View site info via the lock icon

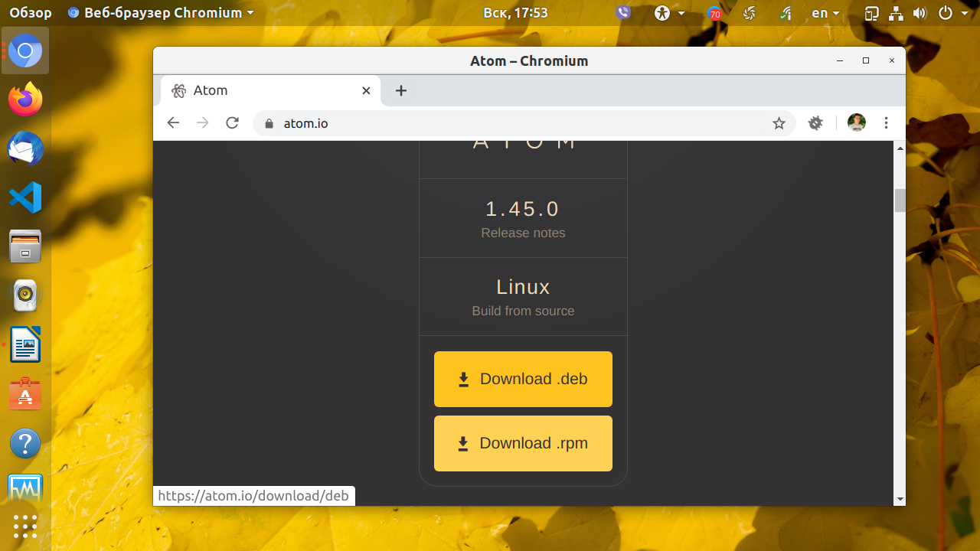[268, 123]
